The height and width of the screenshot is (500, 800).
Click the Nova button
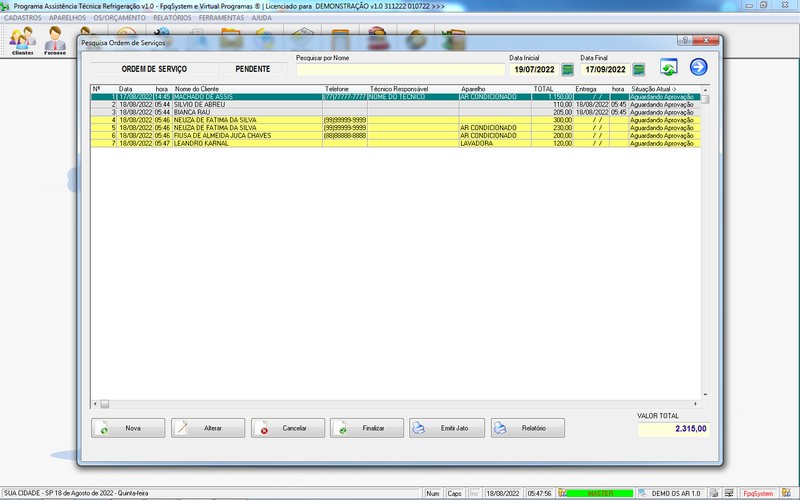[x=128, y=428]
